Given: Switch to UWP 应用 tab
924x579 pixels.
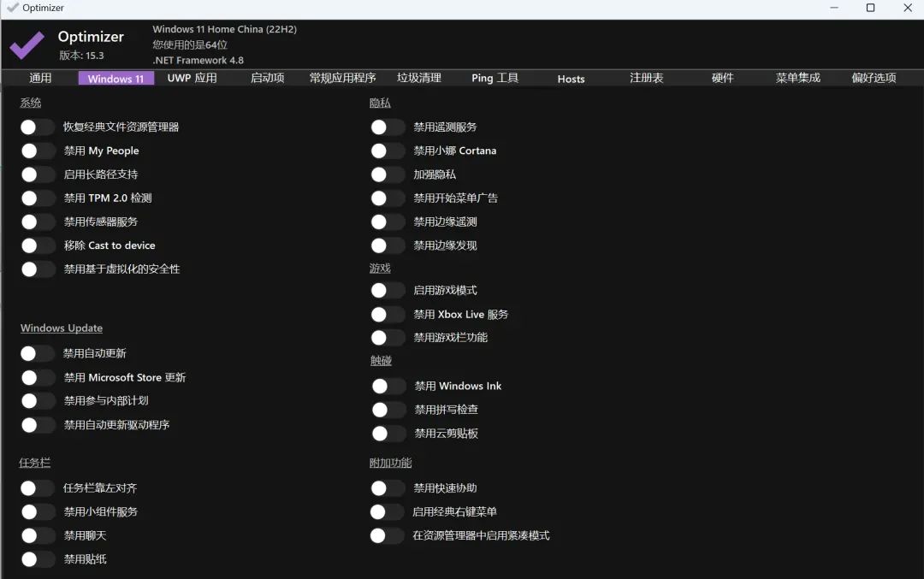Looking at the screenshot, I should pyautogui.click(x=192, y=78).
